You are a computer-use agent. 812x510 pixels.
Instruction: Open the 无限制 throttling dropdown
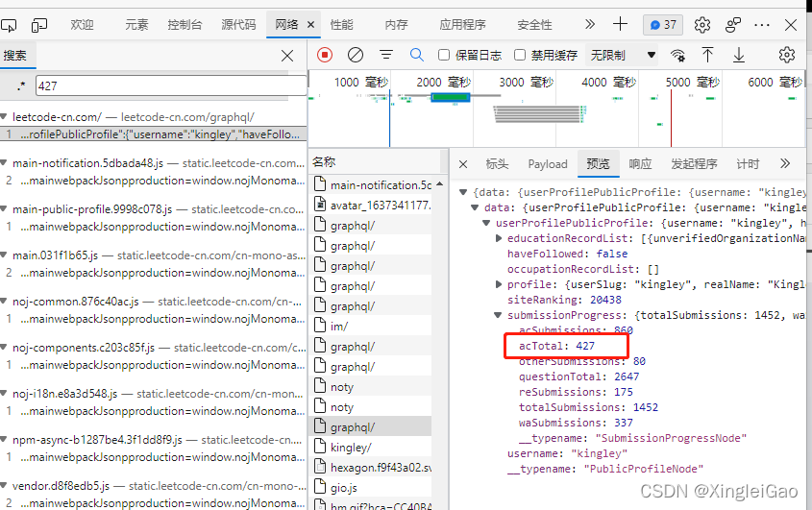pyautogui.click(x=623, y=55)
